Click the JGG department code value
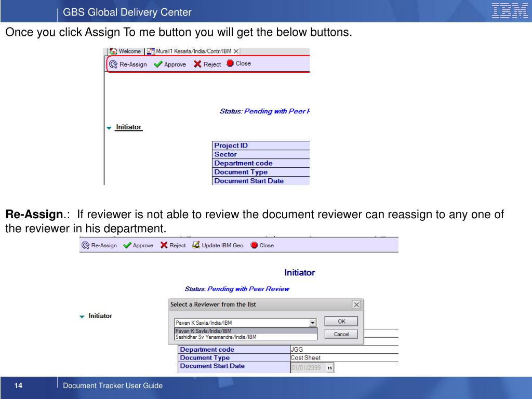The image size is (532, 399). [x=297, y=350]
